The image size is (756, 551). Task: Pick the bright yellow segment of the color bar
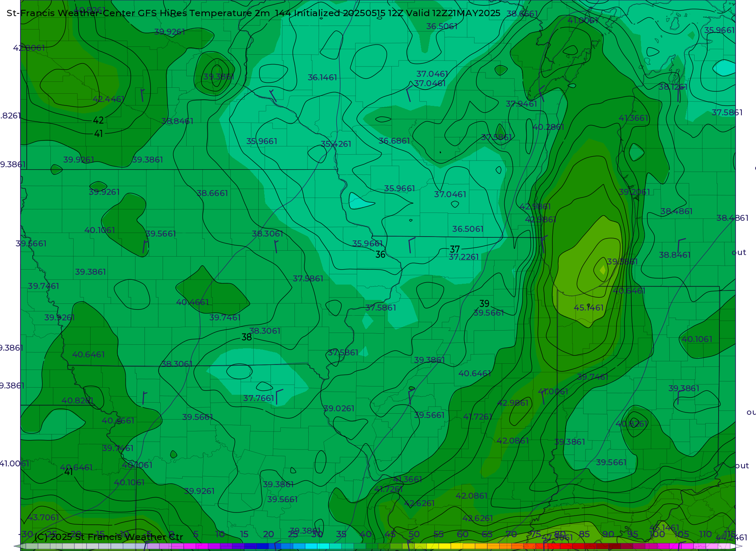(445, 546)
